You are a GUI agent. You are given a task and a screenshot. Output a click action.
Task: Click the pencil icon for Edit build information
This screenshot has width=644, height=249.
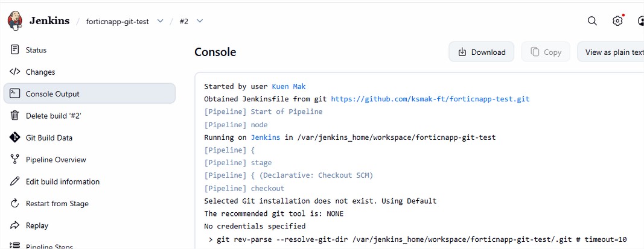click(x=14, y=181)
